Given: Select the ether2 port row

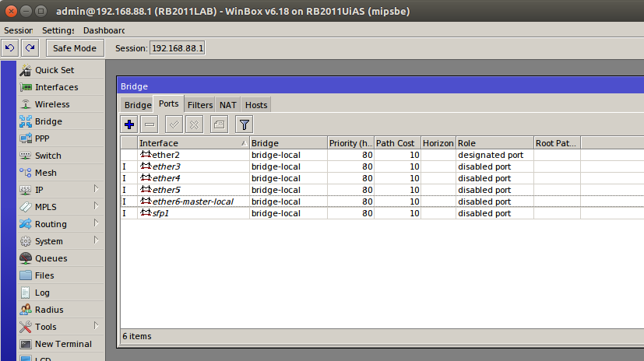Looking at the screenshot, I should click(195, 155).
